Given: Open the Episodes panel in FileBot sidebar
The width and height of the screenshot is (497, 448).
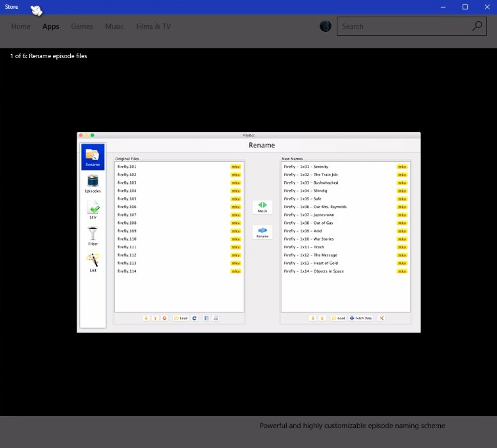Looking at the screenshot, I should [93, 184].
